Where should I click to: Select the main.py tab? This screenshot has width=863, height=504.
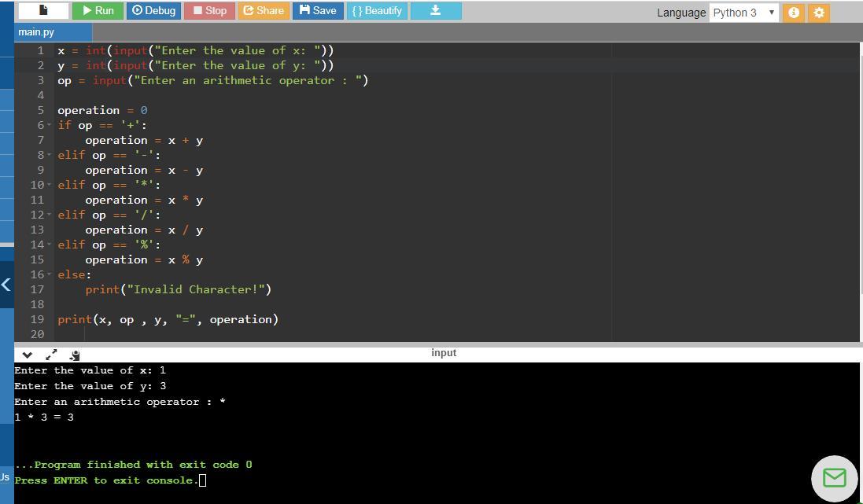pyautogui.click(x=37, y=32)
